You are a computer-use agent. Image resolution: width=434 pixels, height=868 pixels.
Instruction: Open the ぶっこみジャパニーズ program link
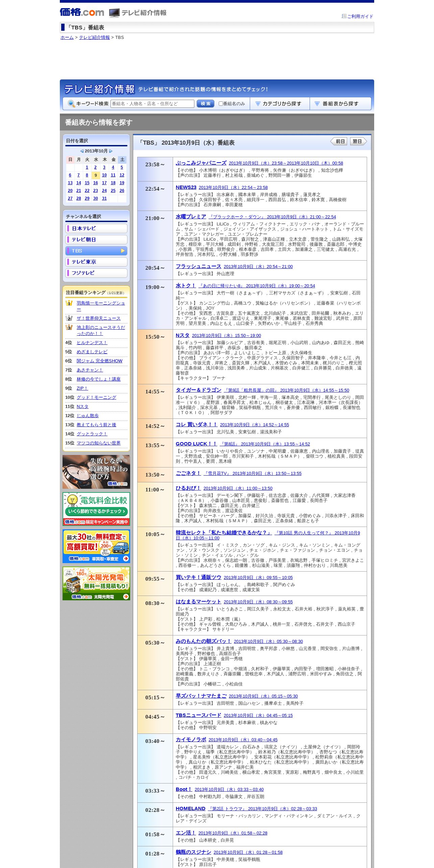201,163
